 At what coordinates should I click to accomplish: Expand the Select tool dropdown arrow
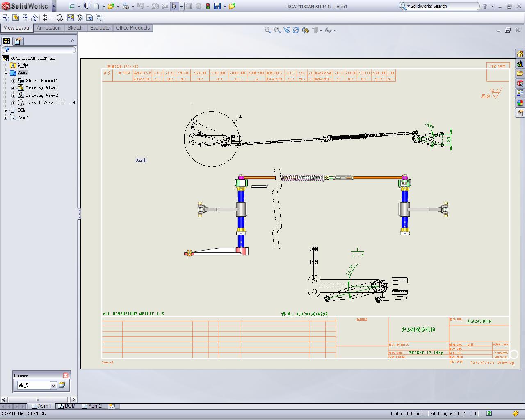[x=181, y=7]
